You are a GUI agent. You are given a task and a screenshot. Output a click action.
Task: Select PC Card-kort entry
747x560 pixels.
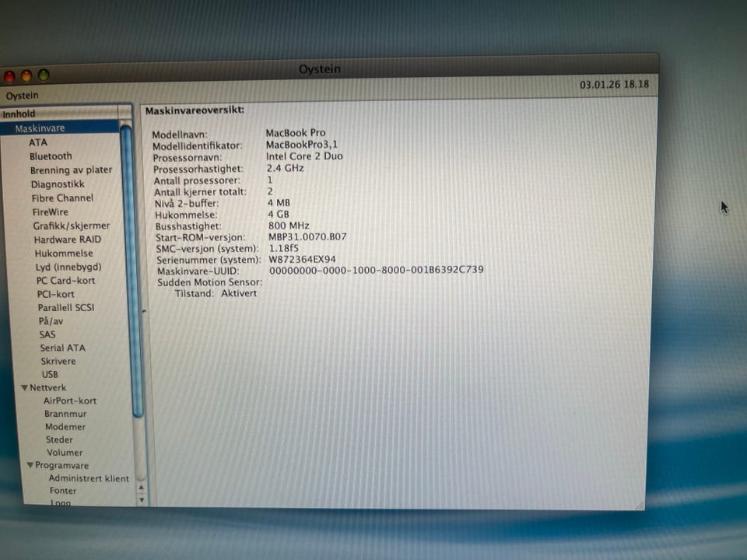pyautogui.click(x=65, y=281)
